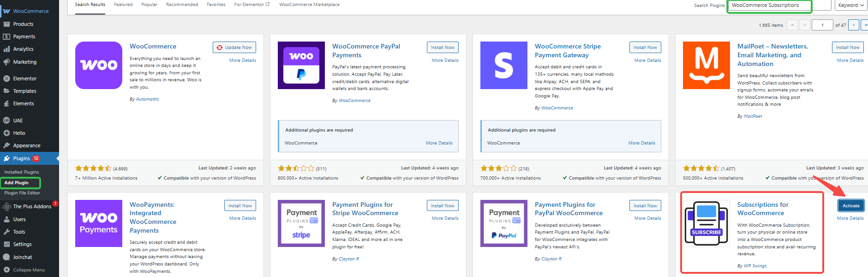Click the Collapse Menu arrow icon
Viewport: 868px width, 277px height.
6,270
